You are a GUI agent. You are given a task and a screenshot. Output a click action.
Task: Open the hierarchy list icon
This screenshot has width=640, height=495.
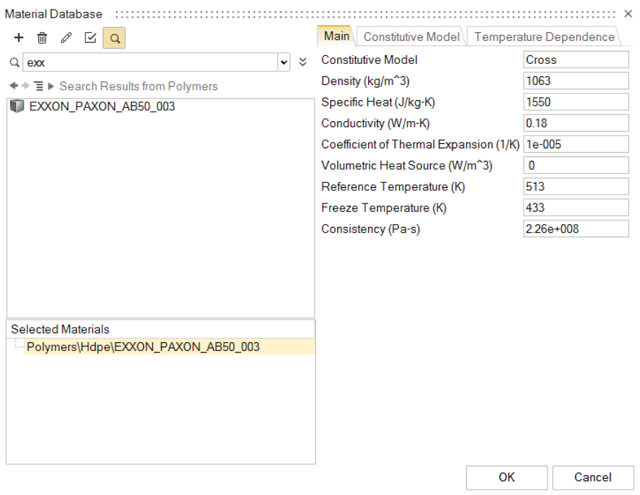point(38,86)
